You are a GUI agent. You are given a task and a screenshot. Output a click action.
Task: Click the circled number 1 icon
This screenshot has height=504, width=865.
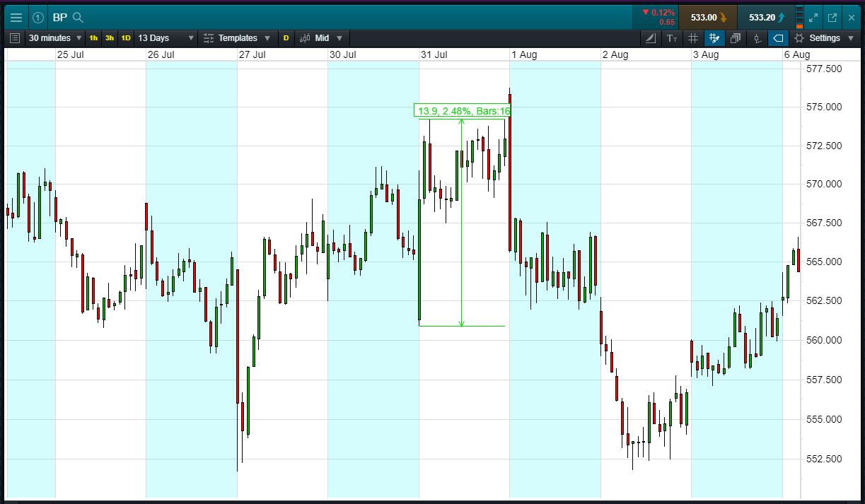coord(38,18)
